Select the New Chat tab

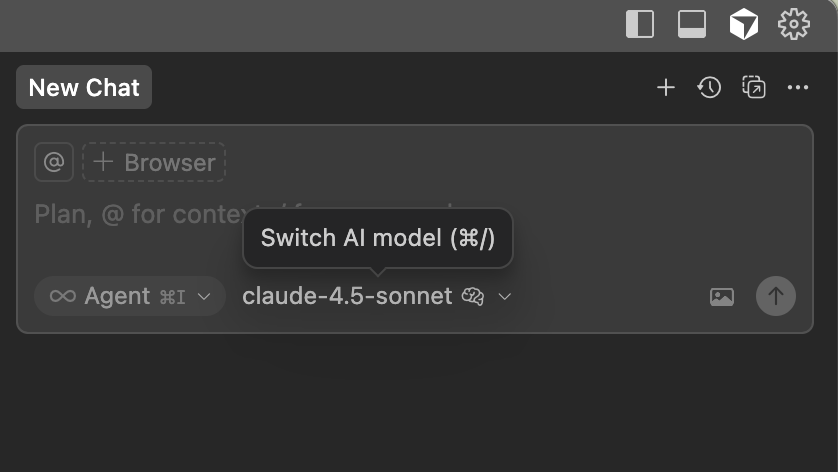pyautogui.click(x=84, y=88)
